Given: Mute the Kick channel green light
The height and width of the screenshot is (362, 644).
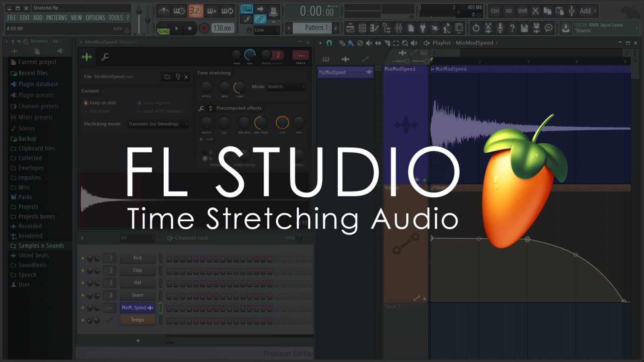Looking at the screenshot, I should click(x=83, y=258).
